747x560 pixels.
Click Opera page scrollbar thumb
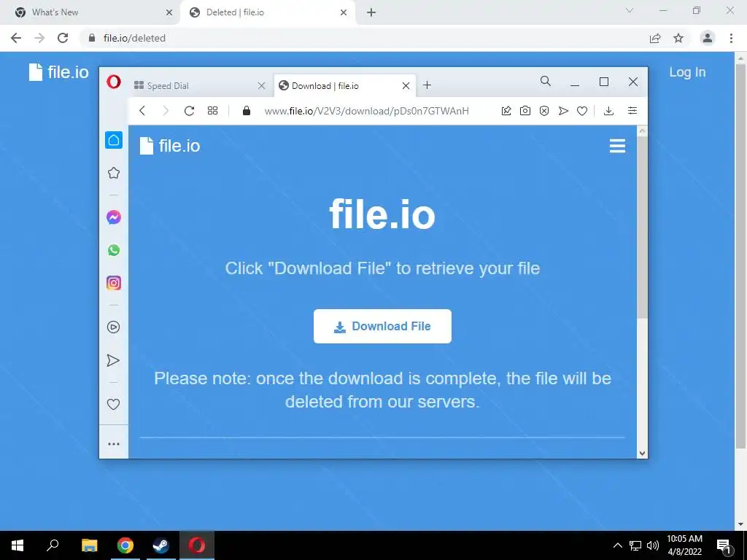642,228
